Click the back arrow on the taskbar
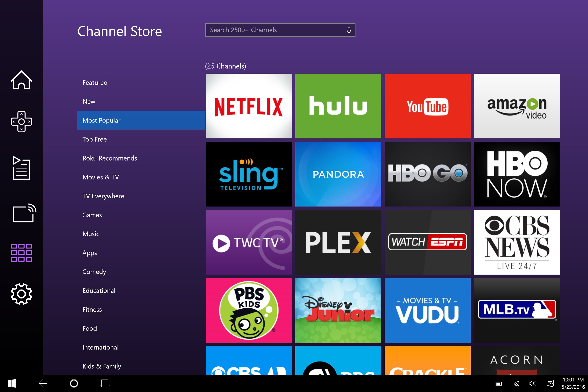588x392 pixels. [43, 383]
